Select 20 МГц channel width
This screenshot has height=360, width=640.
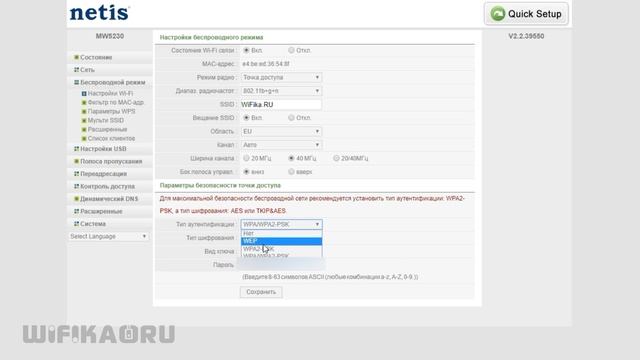point(246,158)
